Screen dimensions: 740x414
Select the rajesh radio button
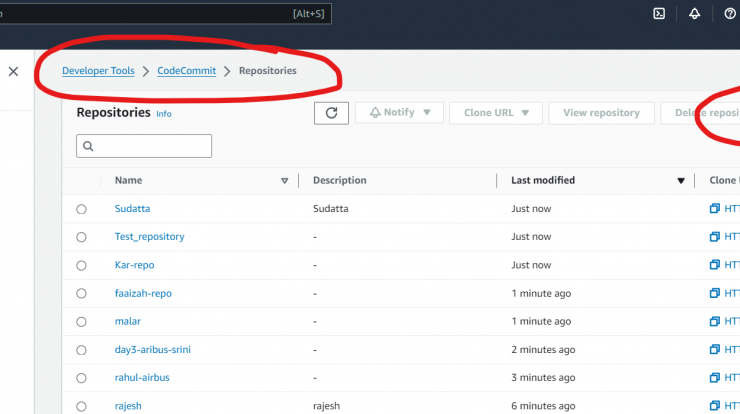coord(81,406)
